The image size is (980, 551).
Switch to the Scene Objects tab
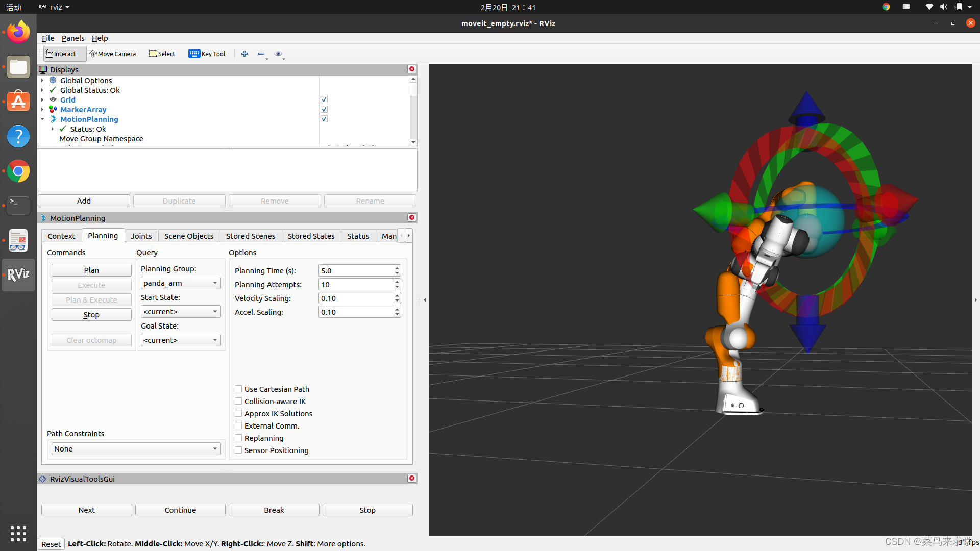pos(188,236)
